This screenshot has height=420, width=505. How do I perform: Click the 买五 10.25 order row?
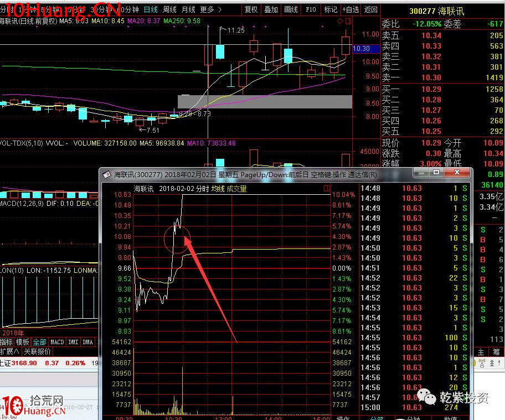[442, 131]
